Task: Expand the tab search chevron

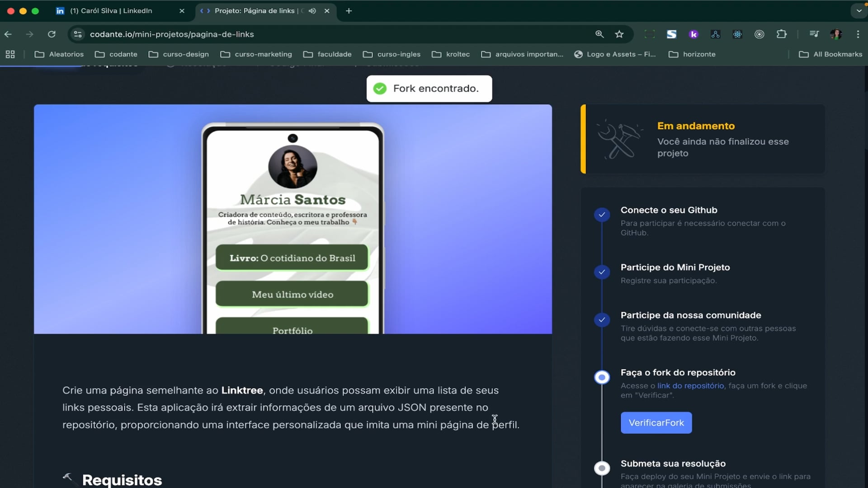Action: 859,11
